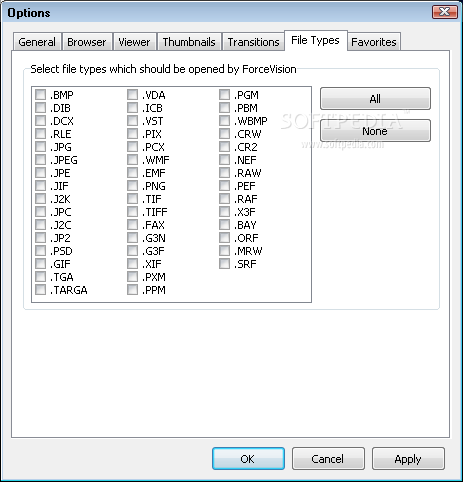The height and width of the screenshot is (482, 463).
Task: Click the Apply button
Action: [408, 459]
